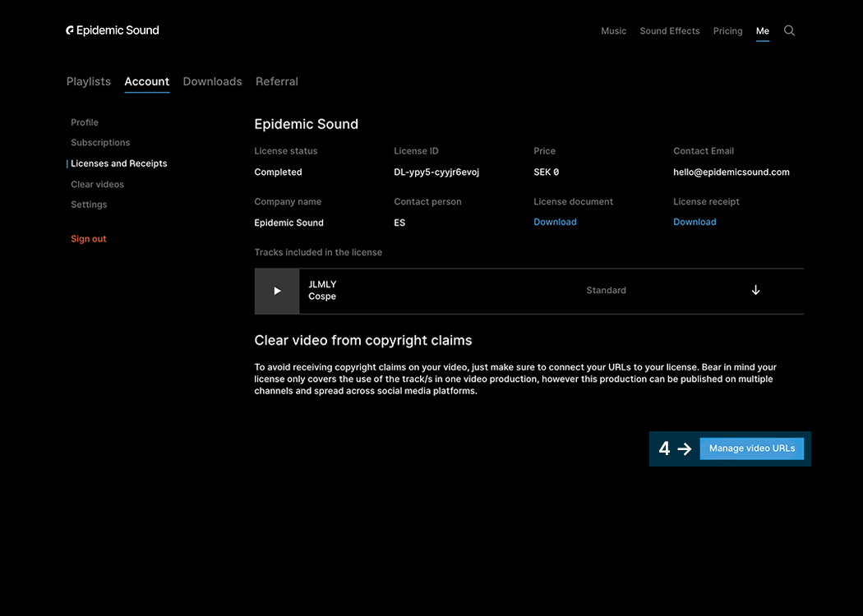
Task: Switch to the Downloads tab
Action: pos(212,81)
